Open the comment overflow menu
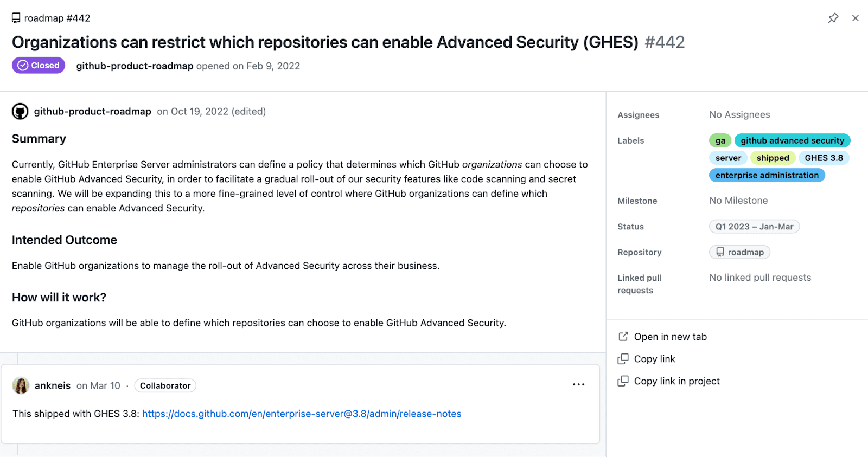The image size is (868, 457). (578, 384)
